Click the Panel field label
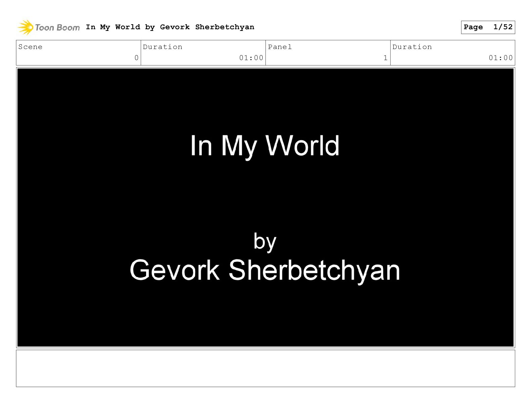Screen dimensions: 532x411 (x=280, y=47)
